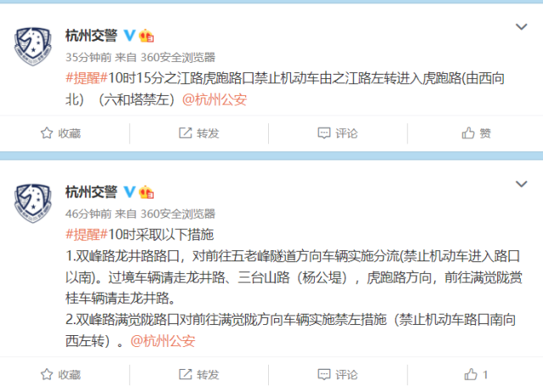Click the blue V verified badge on first post

pyautogui.click(x=130, y=36)
